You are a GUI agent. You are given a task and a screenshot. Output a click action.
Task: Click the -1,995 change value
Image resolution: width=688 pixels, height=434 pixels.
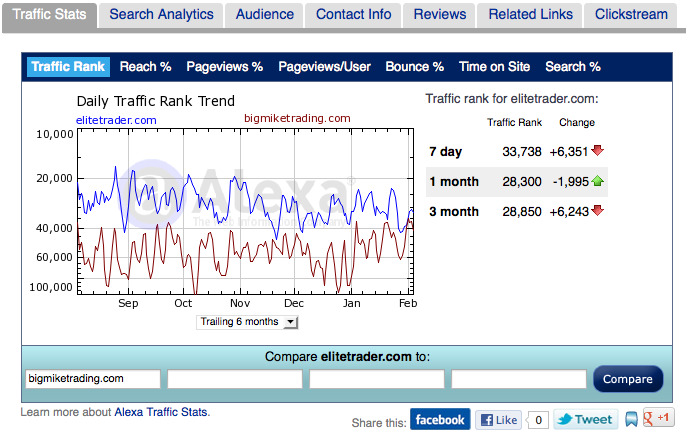click(x=570, y=182)
